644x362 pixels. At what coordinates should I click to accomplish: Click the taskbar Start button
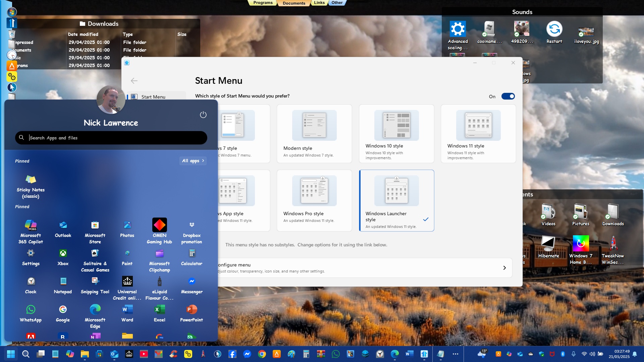(x=11, y=354)
